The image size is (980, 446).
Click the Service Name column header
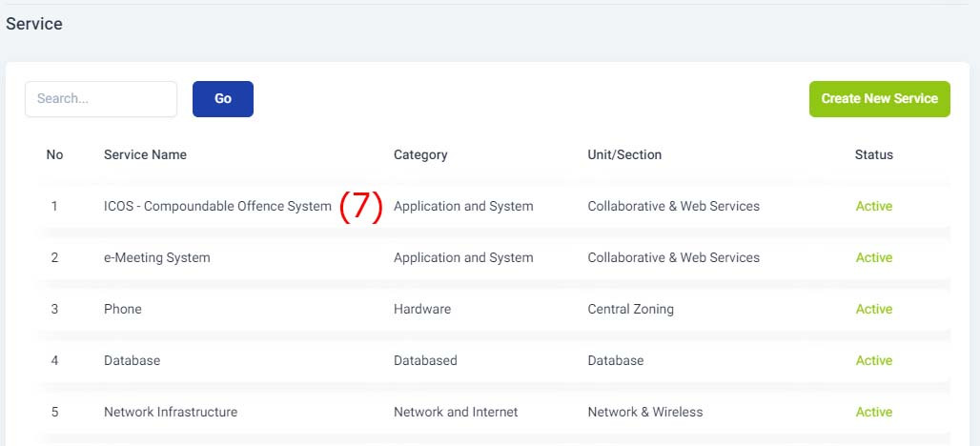145,155
